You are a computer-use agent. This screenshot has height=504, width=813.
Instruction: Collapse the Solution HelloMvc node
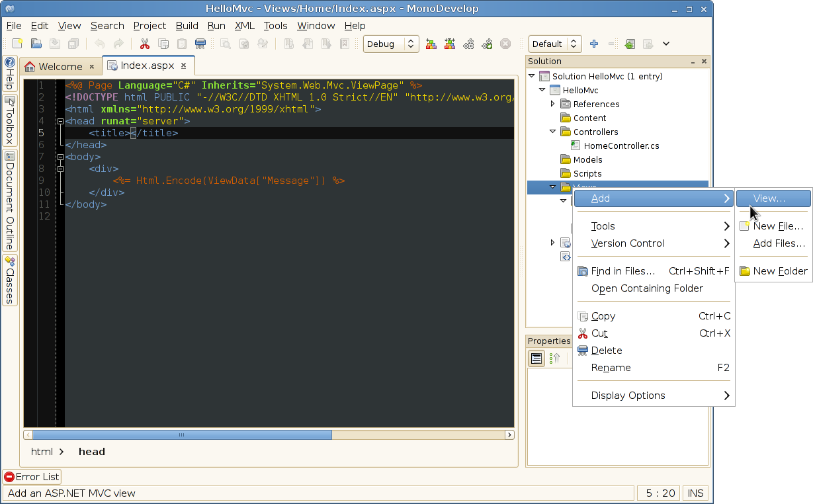532,76
